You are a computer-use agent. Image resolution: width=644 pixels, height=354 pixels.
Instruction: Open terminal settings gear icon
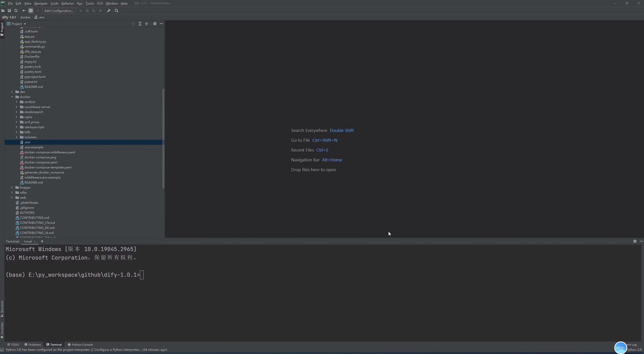tap(635, 241)
